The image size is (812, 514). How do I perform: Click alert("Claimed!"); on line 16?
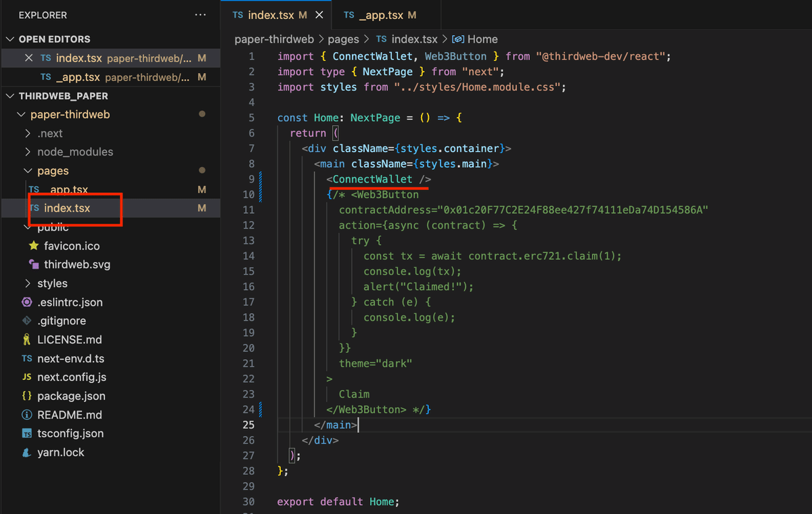click(419, 287)
